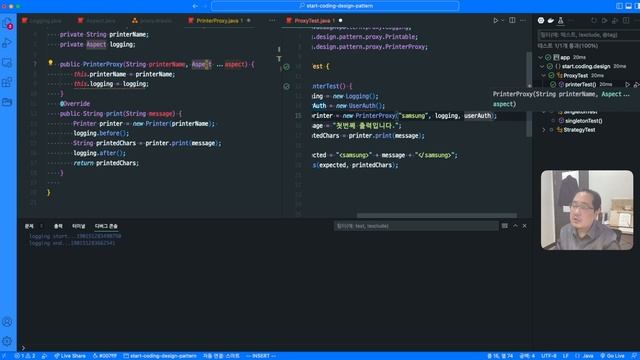Screen dimensions: 640x360
Task: Run the printerTest() test inline
Action: (x=627, y=84)
